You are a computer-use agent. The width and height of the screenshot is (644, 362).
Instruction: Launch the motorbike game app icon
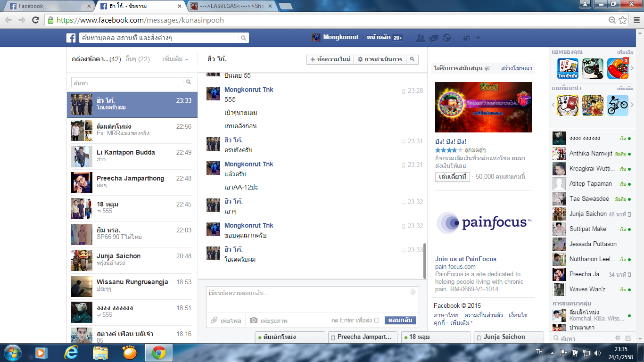[593, 69]
